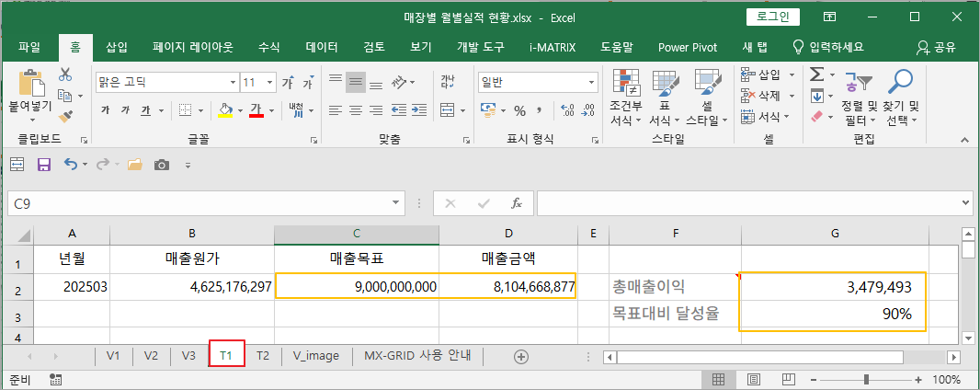
Task: Click the AutoSum sigma icon
Action: click(815, 74)
